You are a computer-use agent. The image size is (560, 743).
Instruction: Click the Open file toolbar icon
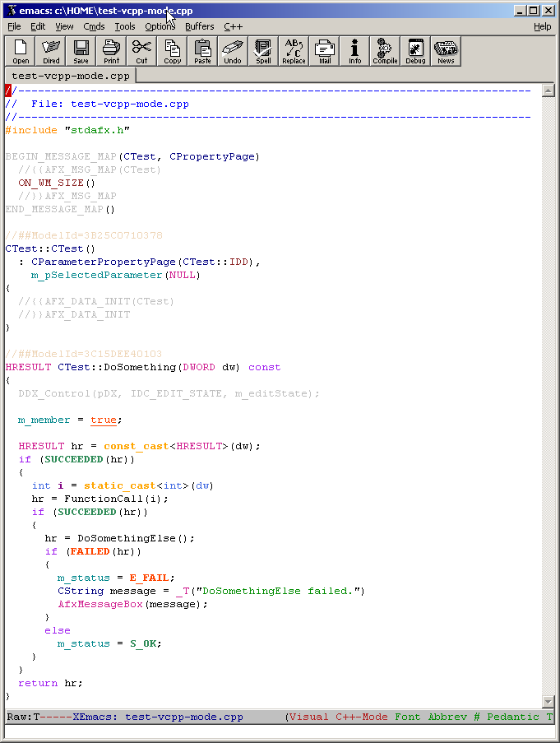pyautogui.click(x=21, y=51)
